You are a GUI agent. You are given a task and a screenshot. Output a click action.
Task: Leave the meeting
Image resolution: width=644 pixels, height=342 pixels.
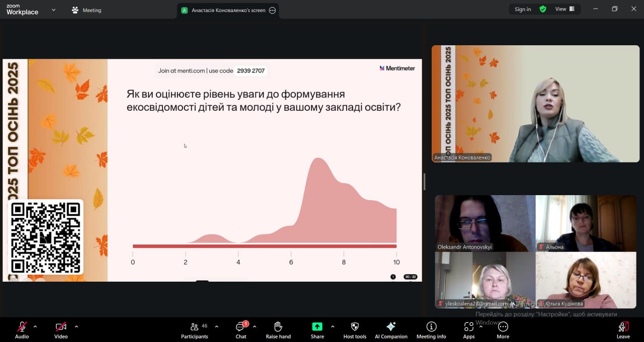(x=623, y=330)
